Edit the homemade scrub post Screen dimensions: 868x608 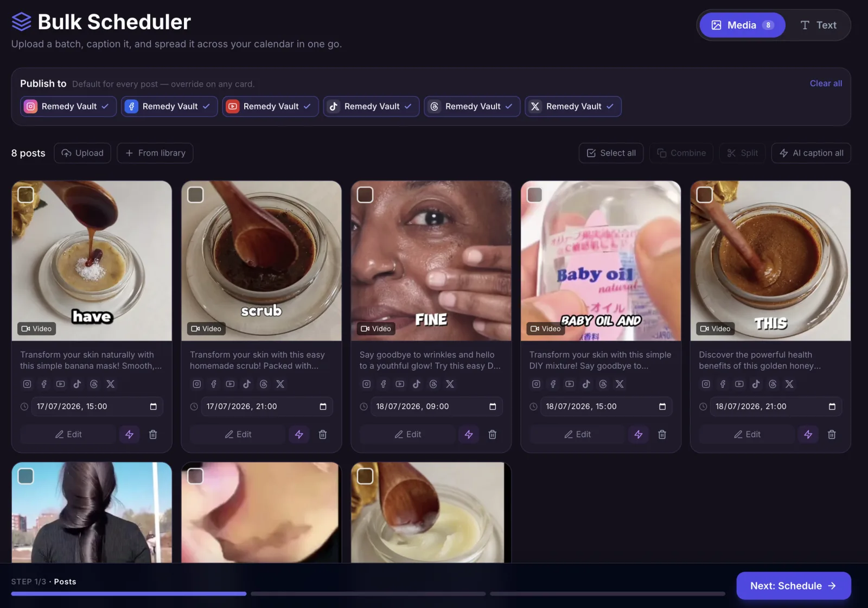click(x=238, y=434)
